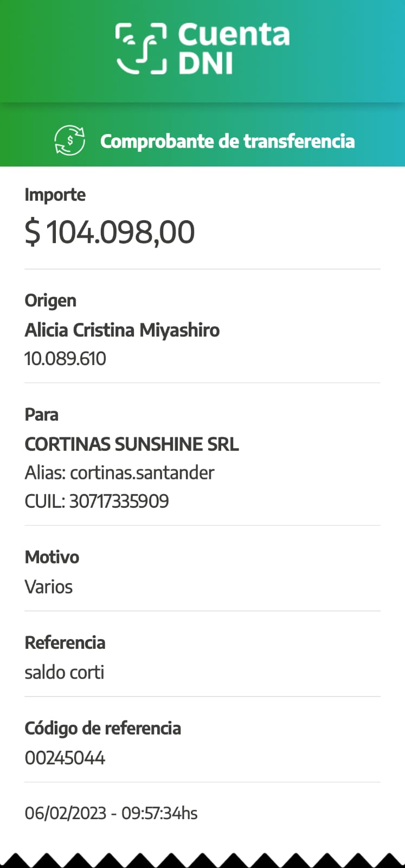Click the Cuenta DNI title text
This screenshot has width=405, height=868.
pos(233,49)
